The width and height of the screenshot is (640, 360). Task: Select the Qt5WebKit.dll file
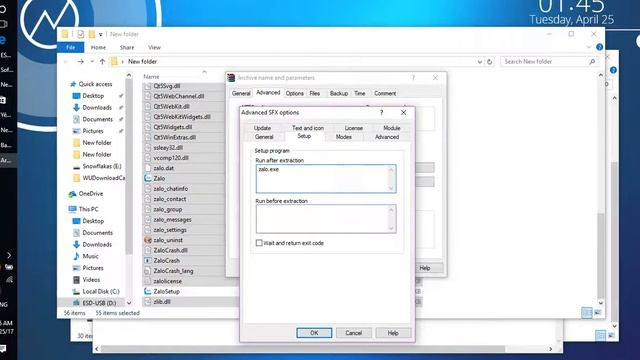(171, 107)
